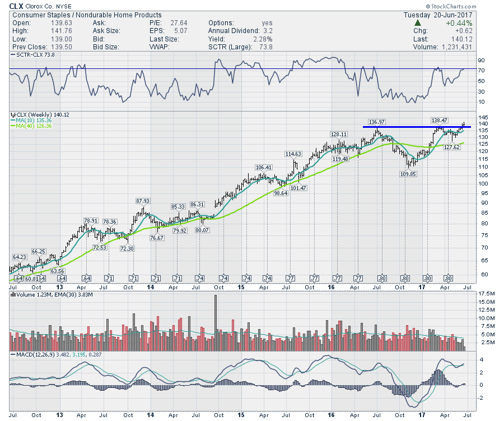Click the 64.23 price label

pyautogui.click(x=20, y=257)
